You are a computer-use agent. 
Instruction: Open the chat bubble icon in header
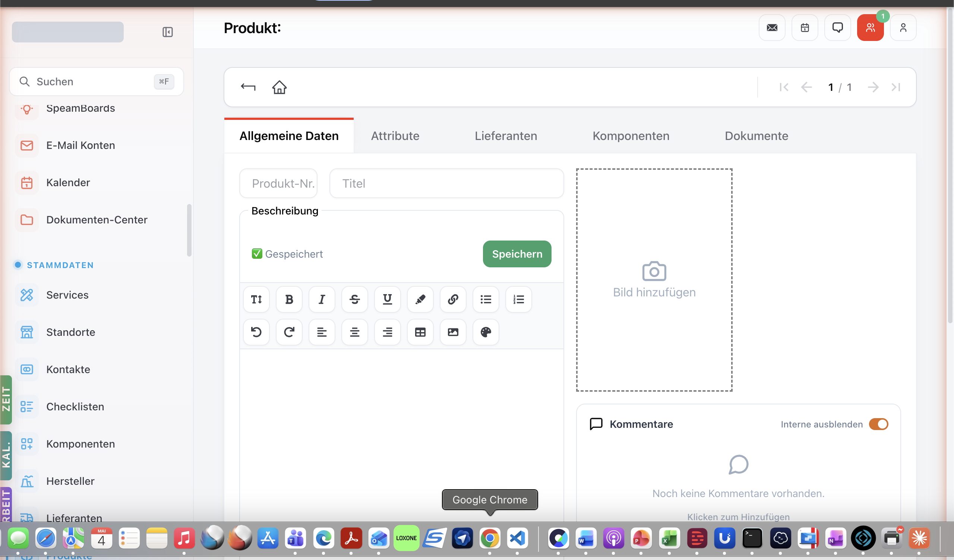(837, 28)
